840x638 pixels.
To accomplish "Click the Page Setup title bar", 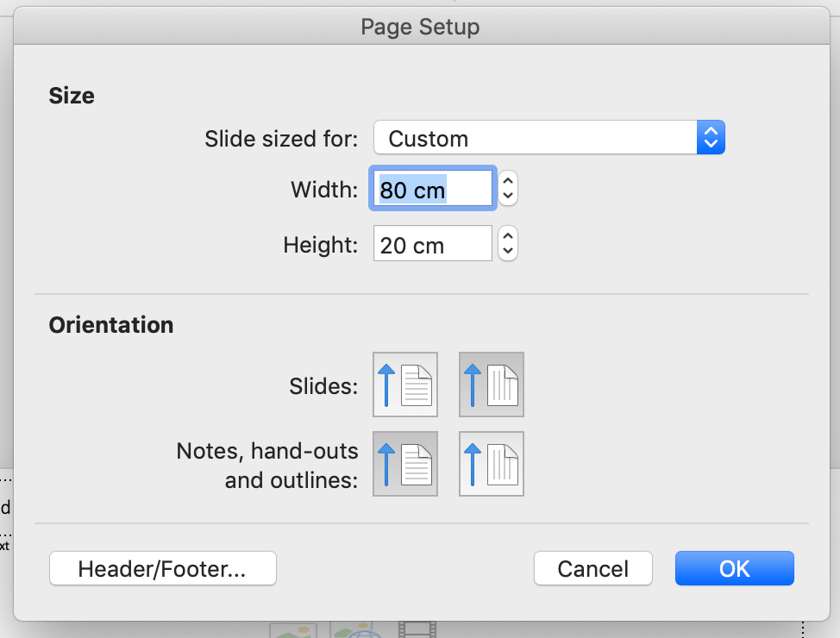I will pyautogui.click(x=420, y=27).
